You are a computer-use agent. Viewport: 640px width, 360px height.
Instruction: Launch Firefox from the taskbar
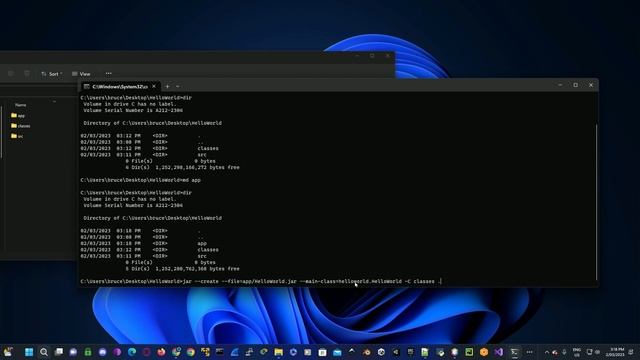tap(161, 352)
